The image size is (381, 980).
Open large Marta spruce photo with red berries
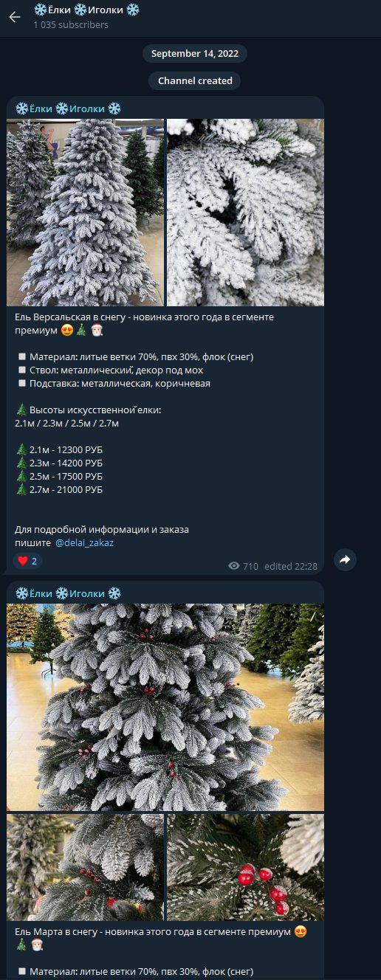165,707
